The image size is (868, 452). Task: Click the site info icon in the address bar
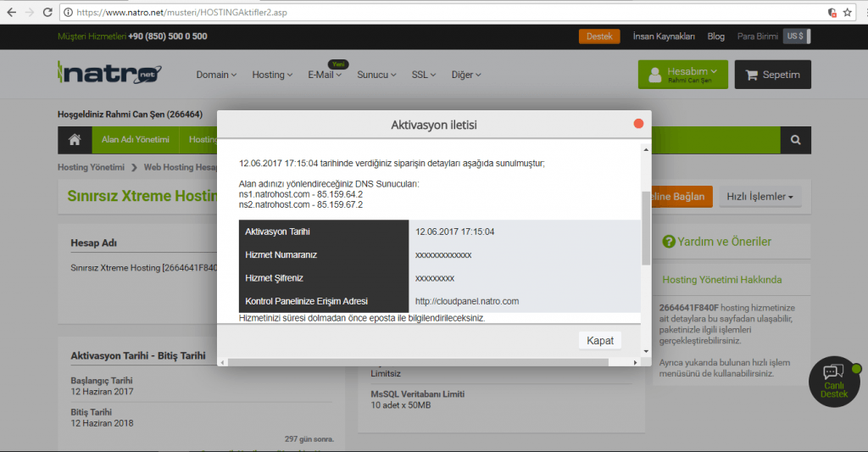pos(68,12)
